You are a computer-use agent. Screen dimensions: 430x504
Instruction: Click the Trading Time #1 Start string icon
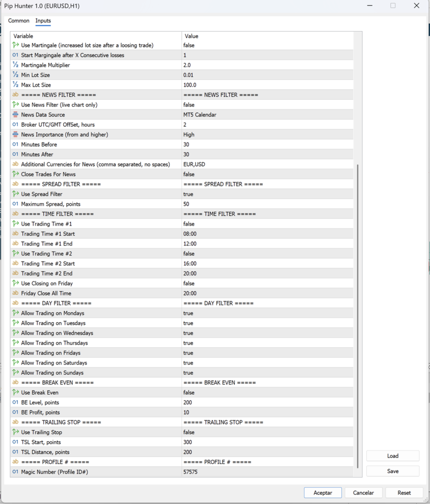coord(15,234)
